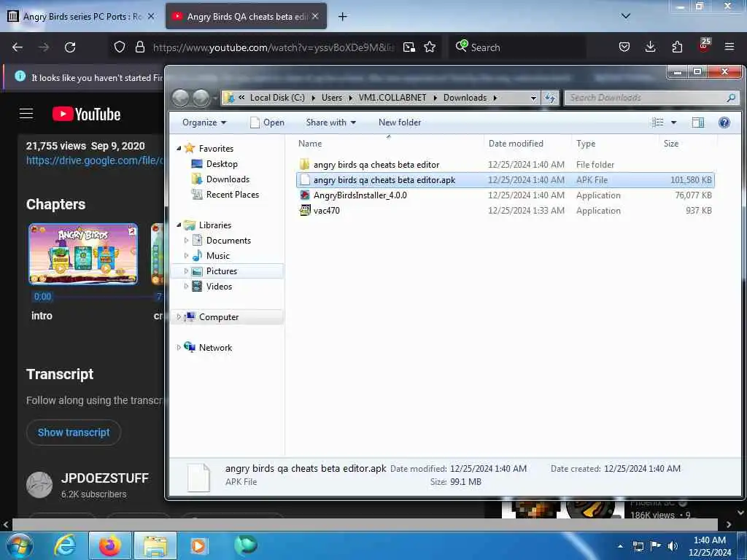This screenshot has width=747, height=560.
Task: Go back in Firefox with back arrow
Action: pyautogui.click(x=18, y=47)
